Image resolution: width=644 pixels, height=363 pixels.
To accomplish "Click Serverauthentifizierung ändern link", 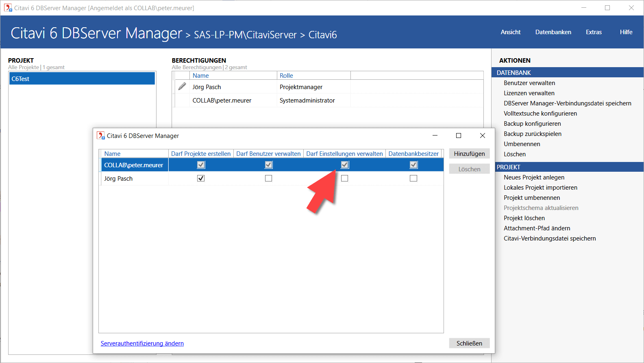I will [142, 343].
